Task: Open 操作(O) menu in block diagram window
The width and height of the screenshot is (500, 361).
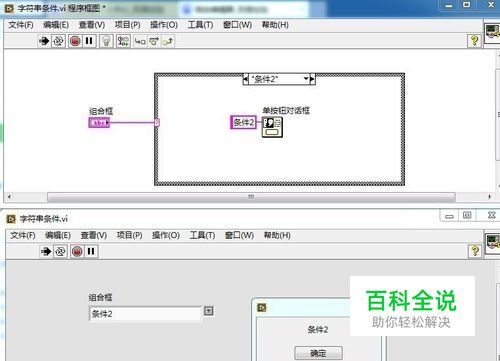Action: (x=164, y=25)
